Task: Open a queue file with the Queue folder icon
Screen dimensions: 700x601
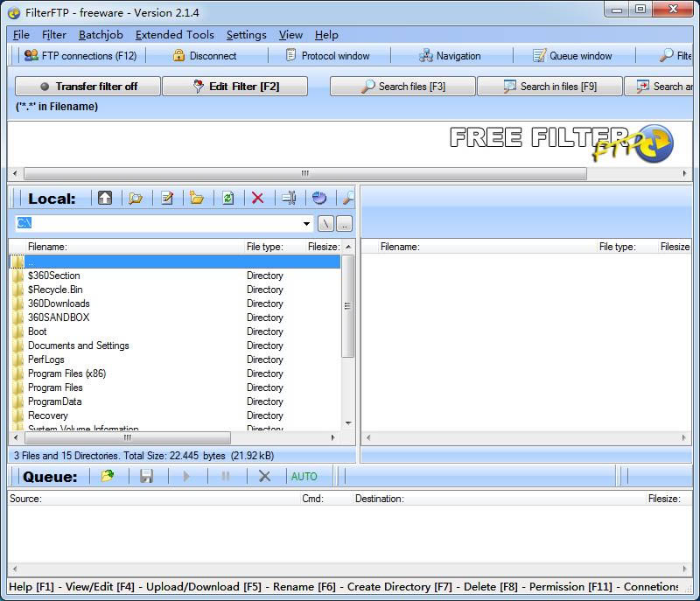Action: click(x=108, y=476)
